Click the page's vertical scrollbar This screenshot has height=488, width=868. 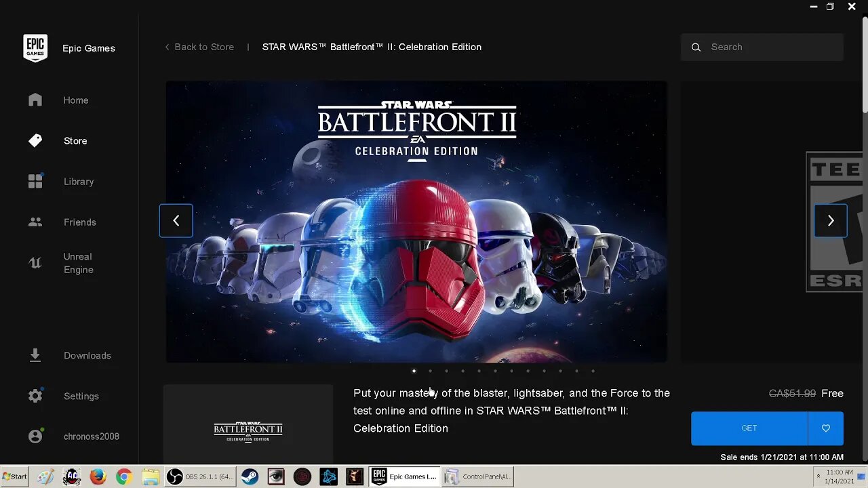(865, 64)
